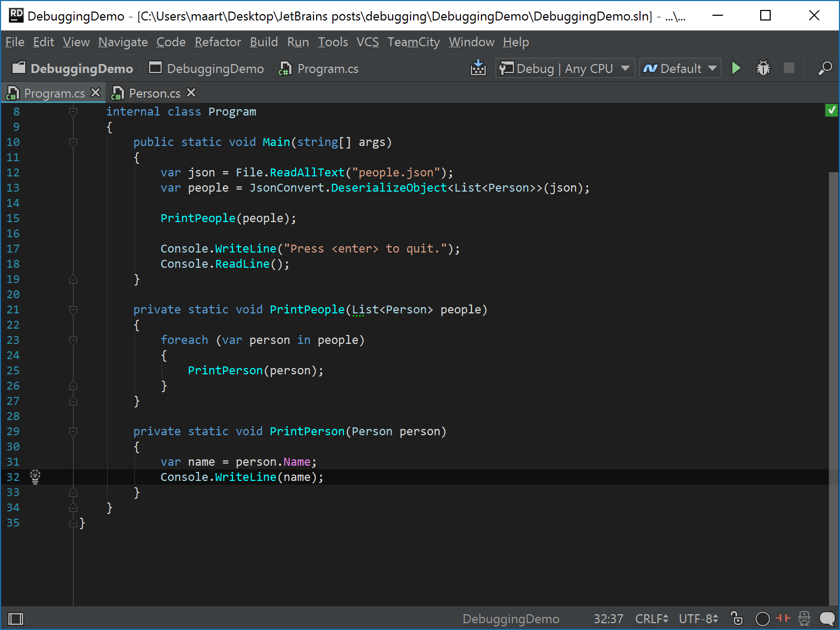Image resolution: width=840 pixels, height=630 pixels.
Task: Collapse PrintPerson method fold on line 29
Action: click(x=73, y=431)
